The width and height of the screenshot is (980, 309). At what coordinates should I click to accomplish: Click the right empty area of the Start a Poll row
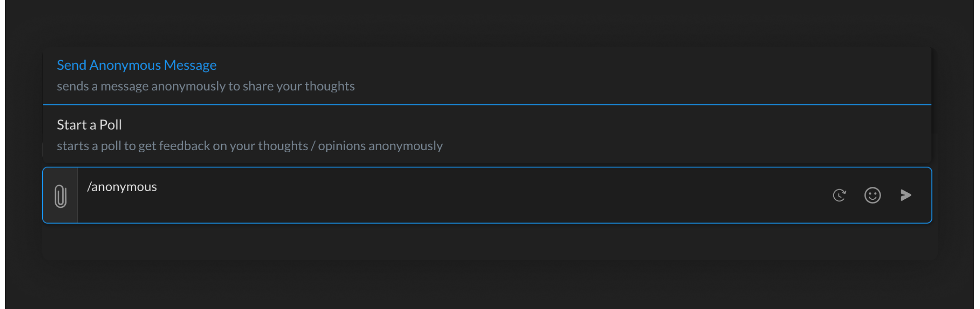point(731,134)
